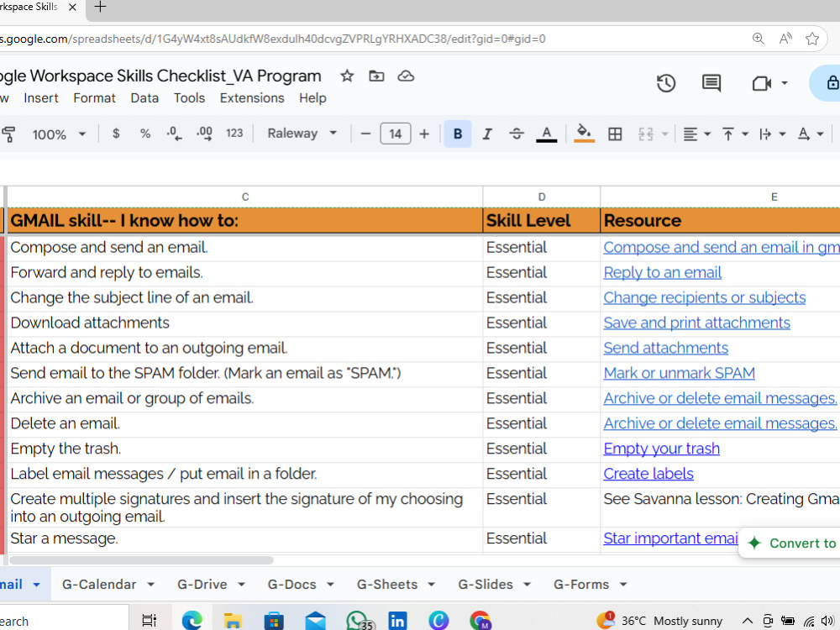
Task: Decrease decimal places
Action: pos(174,134)
